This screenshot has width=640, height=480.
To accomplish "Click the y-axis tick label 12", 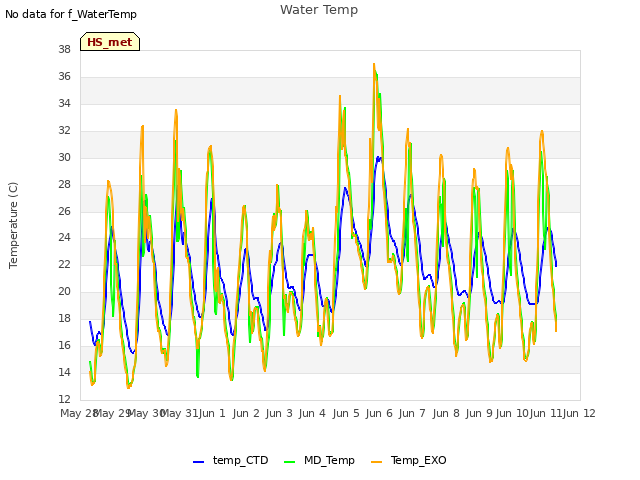I will click(x=64, y=399).
